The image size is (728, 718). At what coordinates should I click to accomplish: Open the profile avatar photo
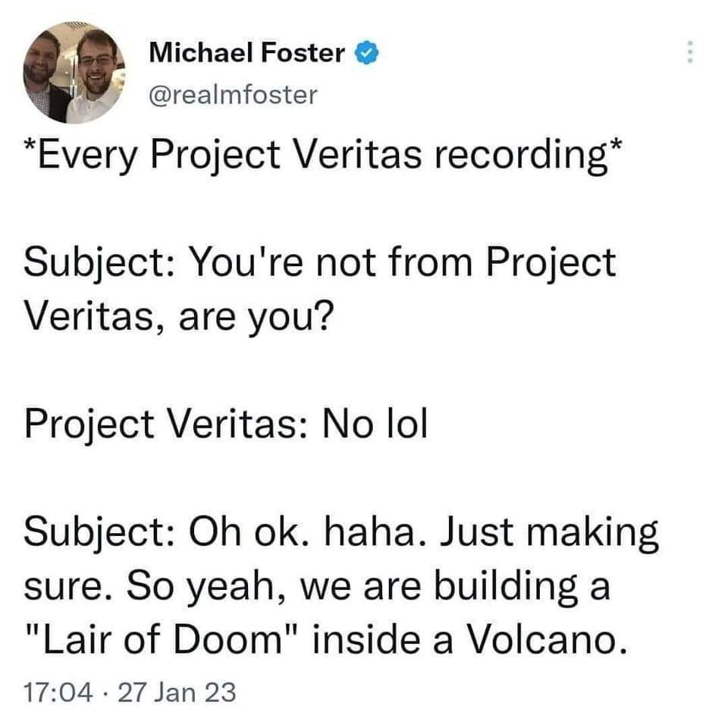pos(73,73)
